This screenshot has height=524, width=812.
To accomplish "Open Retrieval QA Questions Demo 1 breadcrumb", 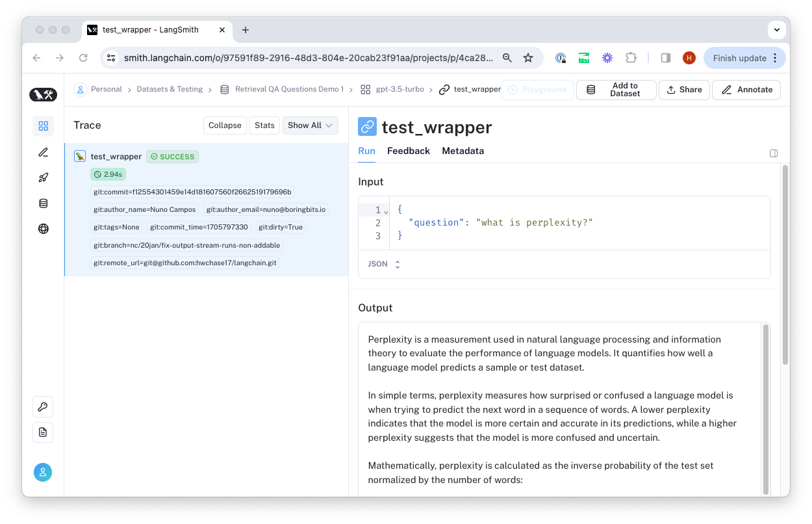I will point(282,89).
